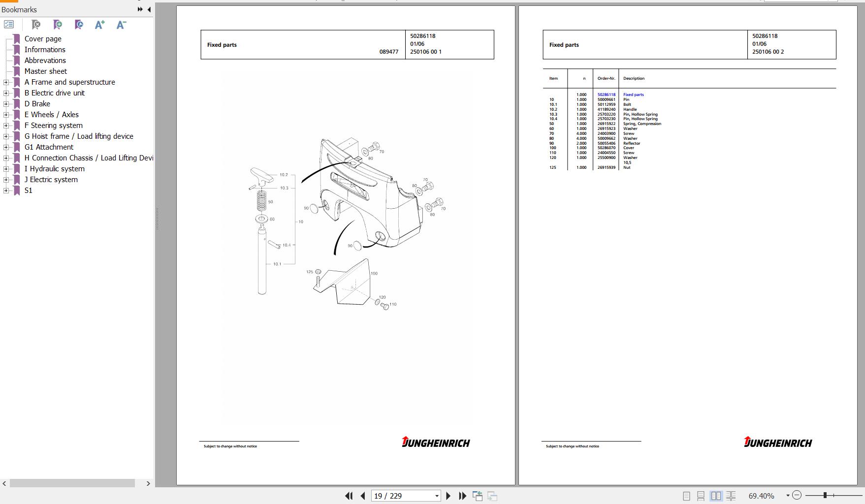The image size is (865, 504).
Task: Click order number 50055406 for Reflector
Action: click(x=607, y=143)
